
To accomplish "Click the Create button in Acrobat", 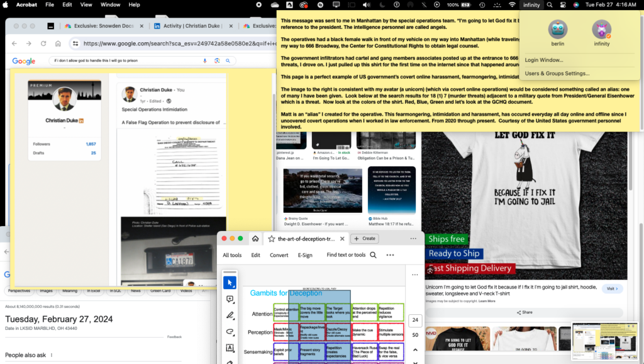I will pyautogui.click(x=364, y=239).
